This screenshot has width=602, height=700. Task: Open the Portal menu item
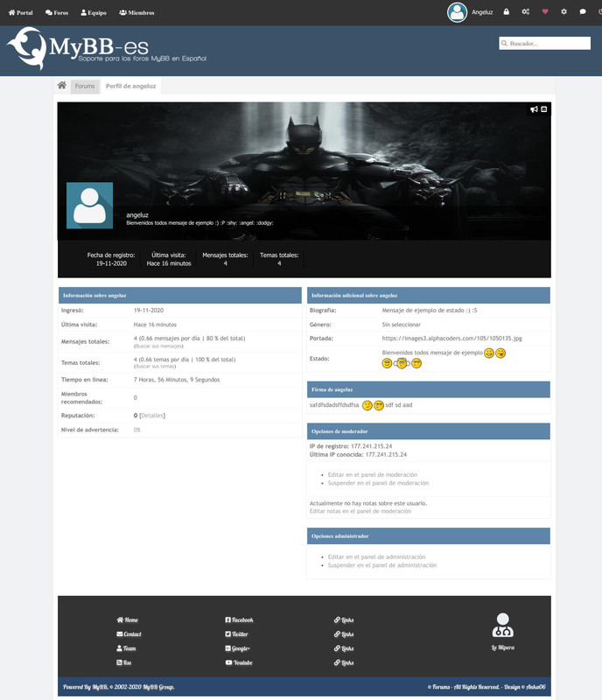pyautogui.click(x=20, y=13)
